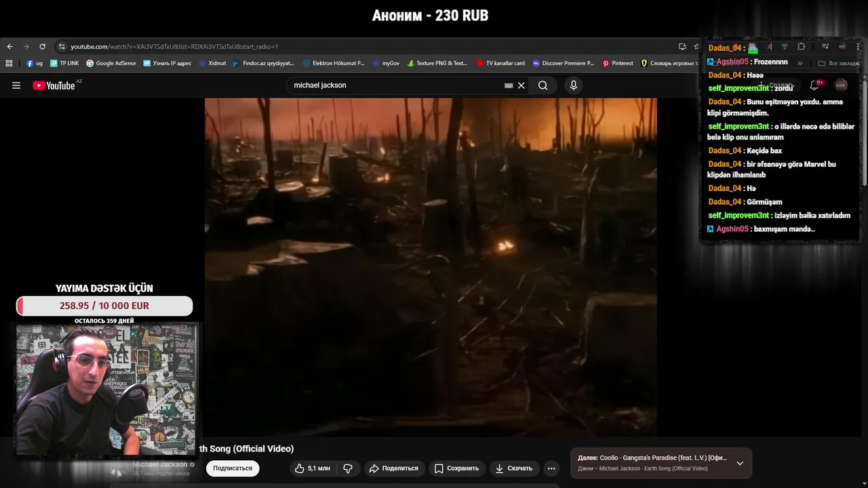The height and width of the screenshot is (488, 868).
Task: Open the Michael Jackson channel link
Action: tap(160, 464)
